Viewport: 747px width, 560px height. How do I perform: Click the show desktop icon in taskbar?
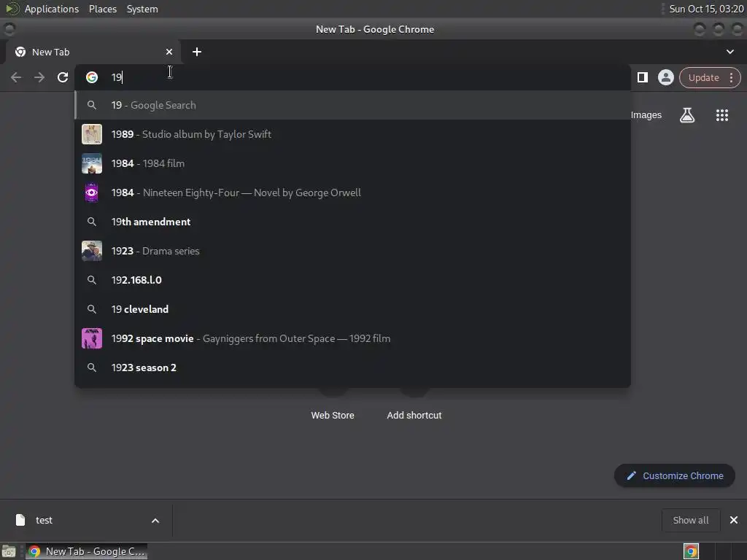tap(9, 551)
